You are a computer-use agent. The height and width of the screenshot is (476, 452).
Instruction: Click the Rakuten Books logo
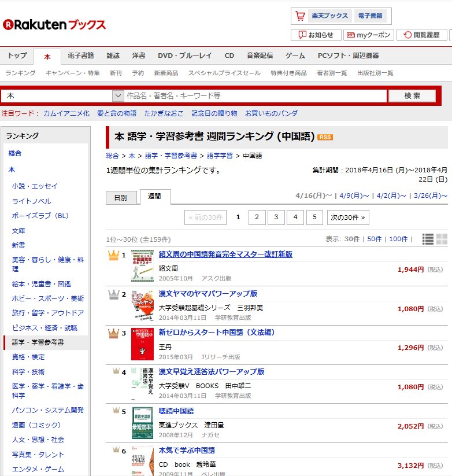pyautogui.click(x=54, y=25)
